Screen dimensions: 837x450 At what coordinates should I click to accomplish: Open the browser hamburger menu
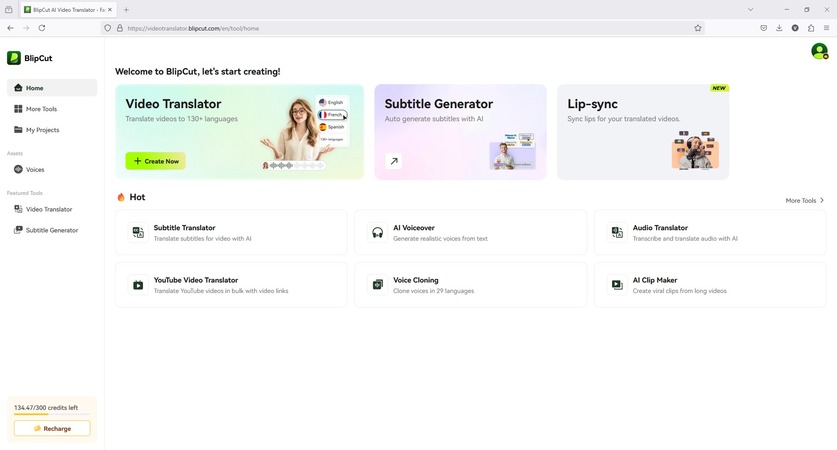(x=826, y=28)
